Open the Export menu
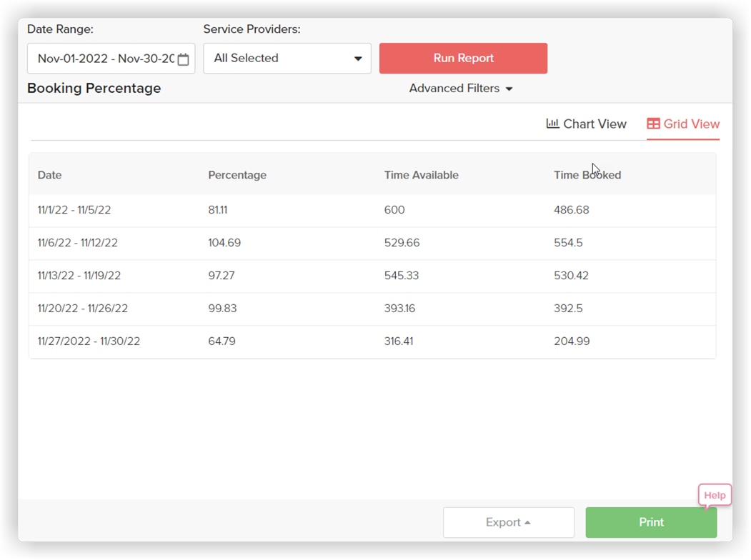The width and height of the screenshot is (751, 560). [508, 522]
